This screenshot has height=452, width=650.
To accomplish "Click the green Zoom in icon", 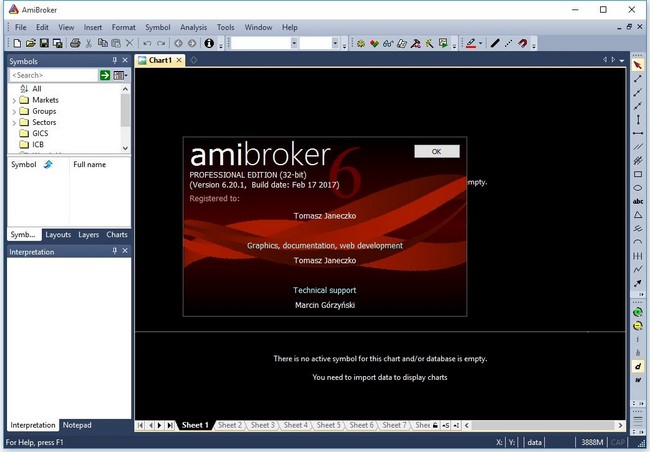I will click(x=638, y=312).
